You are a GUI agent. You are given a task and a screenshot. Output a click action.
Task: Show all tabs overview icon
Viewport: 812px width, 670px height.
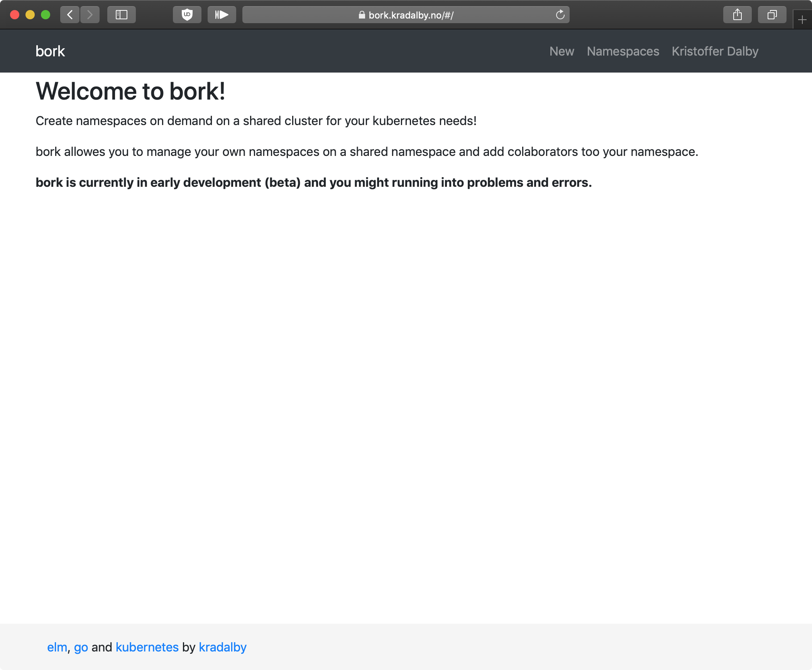click(772, 15)
